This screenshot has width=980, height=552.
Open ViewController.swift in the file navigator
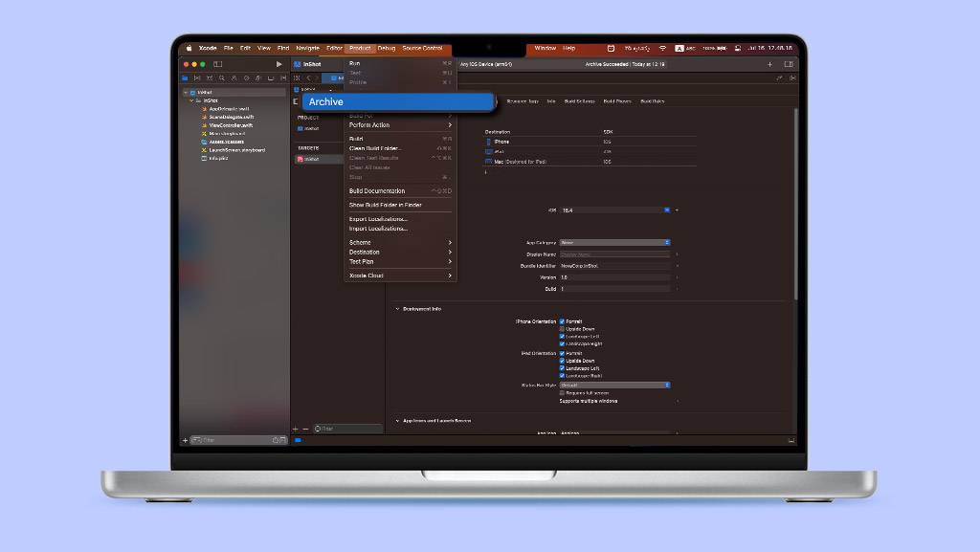coord(230,125)
